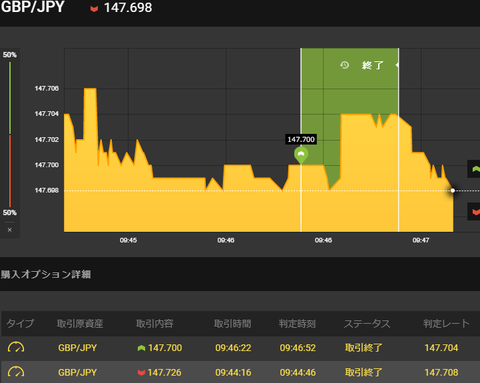Close the sentiment bar with the X icon
480x383 pixels.
click(x=10, y=230)
